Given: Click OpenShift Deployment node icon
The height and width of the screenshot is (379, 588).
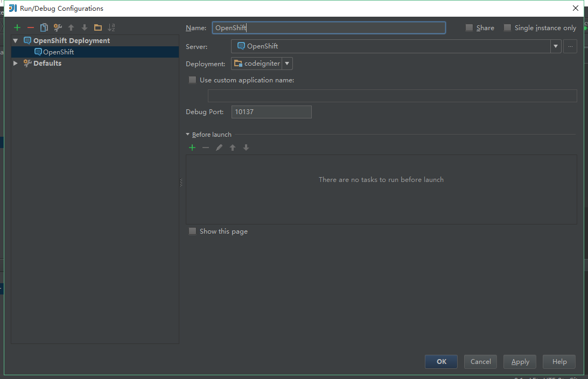Looking at the screenshot, I should tap(27, 40).
